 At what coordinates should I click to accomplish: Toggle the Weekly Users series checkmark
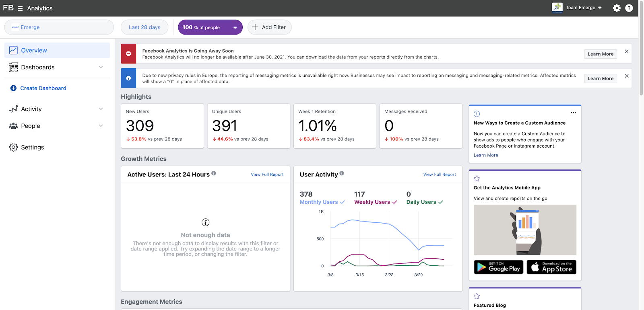click(394, 202)
